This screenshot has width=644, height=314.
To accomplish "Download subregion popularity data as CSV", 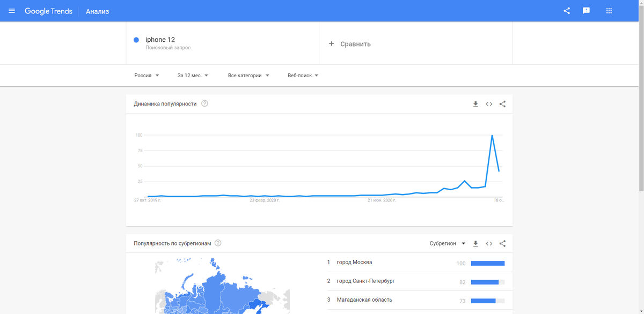I will click(x=475, y=243).
